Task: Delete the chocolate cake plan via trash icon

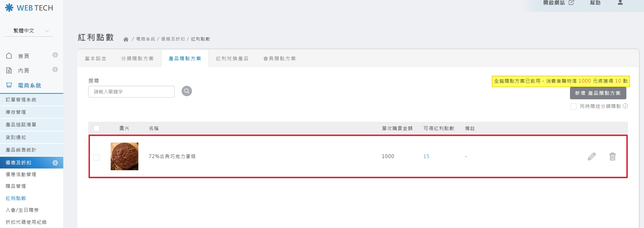Action: [x=612, y=156]
